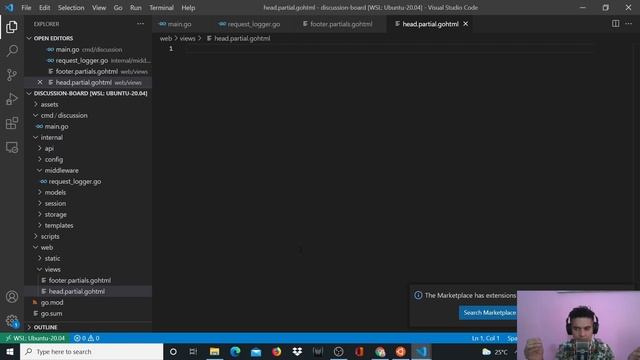Viewport: 640px width, 360px height.
Task: Collapse the Open Editors section
Action: (53, 38)
